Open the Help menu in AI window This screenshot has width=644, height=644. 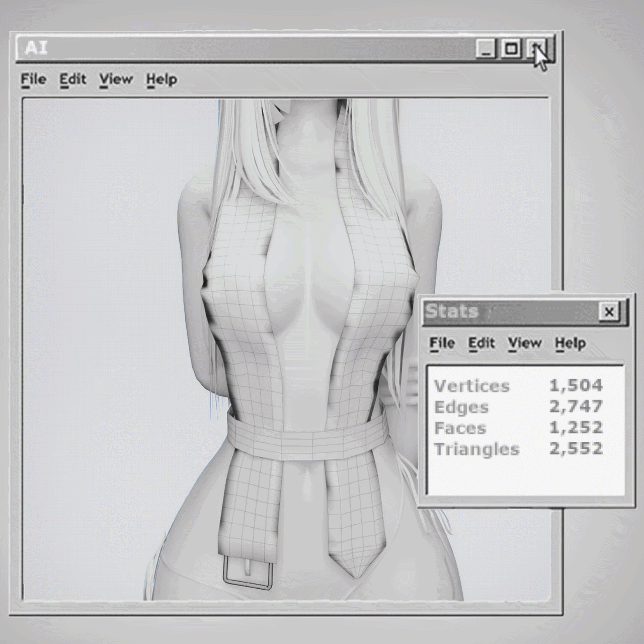(162, 79)
